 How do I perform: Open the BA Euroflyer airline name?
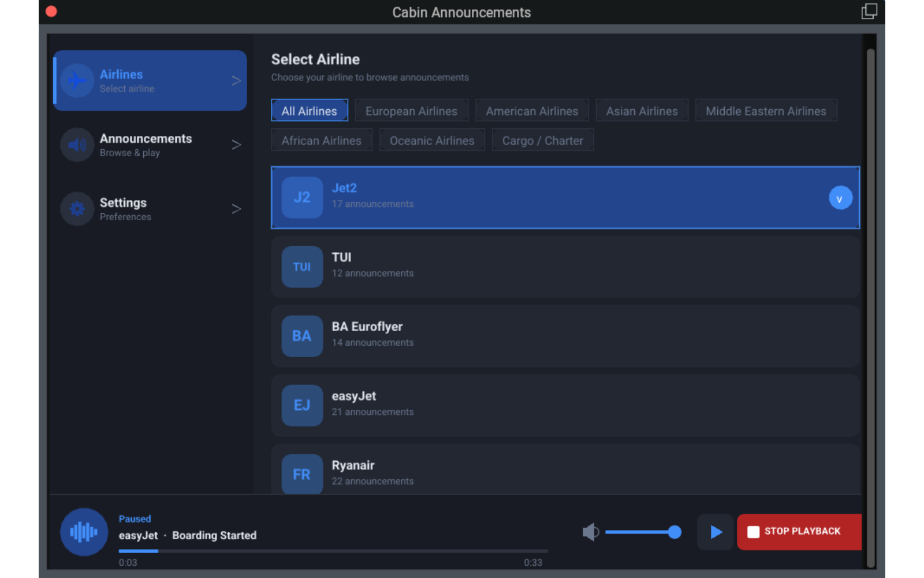367,327
